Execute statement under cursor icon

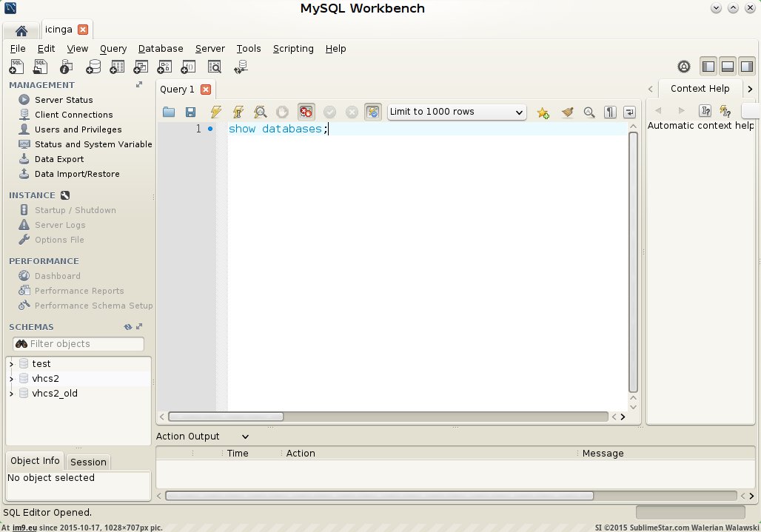point(238,112)
